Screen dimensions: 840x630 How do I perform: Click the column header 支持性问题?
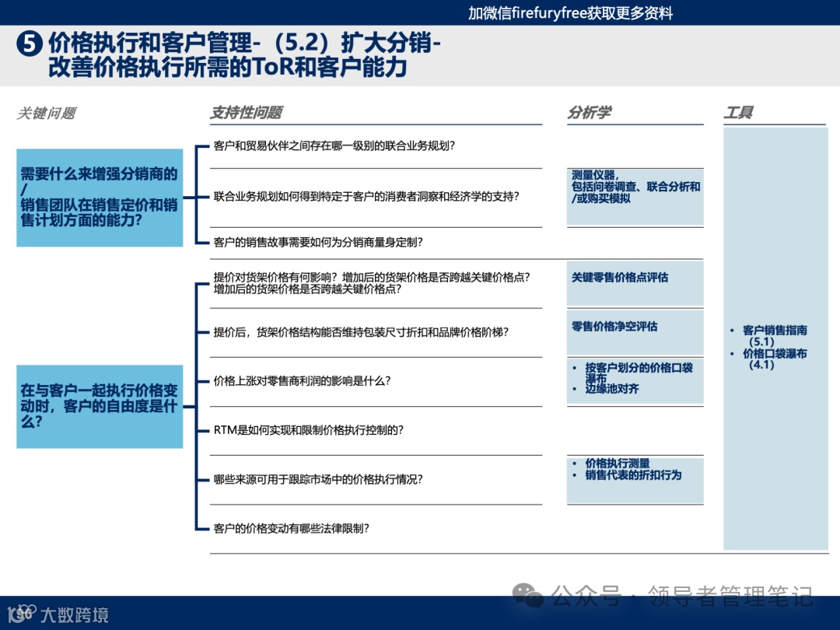247,113
